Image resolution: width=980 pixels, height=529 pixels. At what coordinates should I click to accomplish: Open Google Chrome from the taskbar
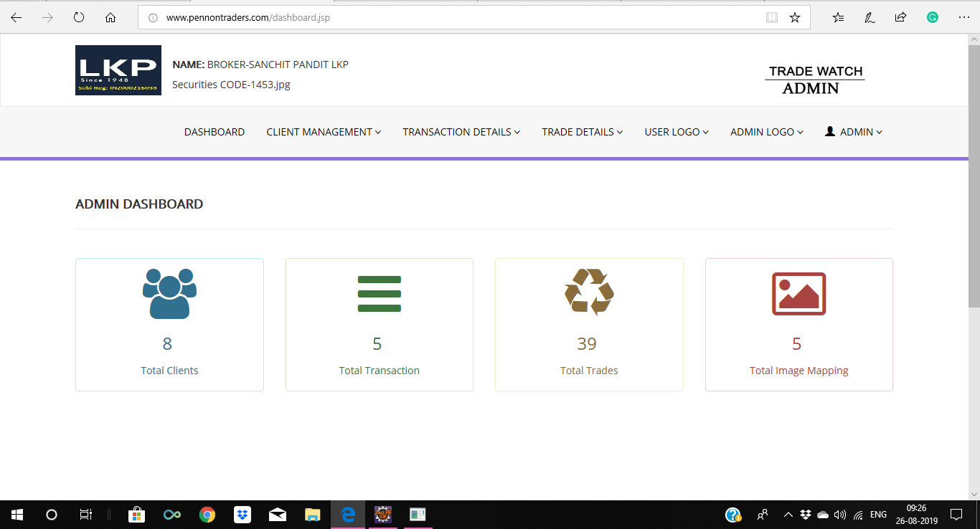tap(207, 515)
